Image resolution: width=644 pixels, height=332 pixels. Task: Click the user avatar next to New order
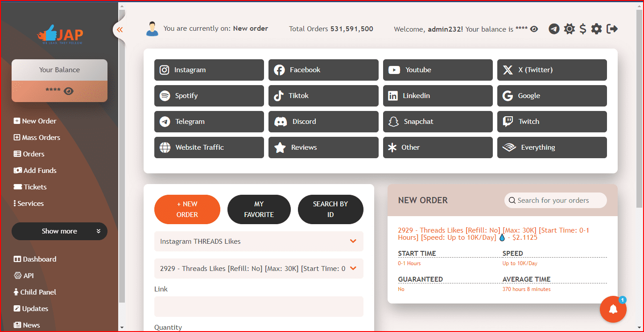click(152, 28)
